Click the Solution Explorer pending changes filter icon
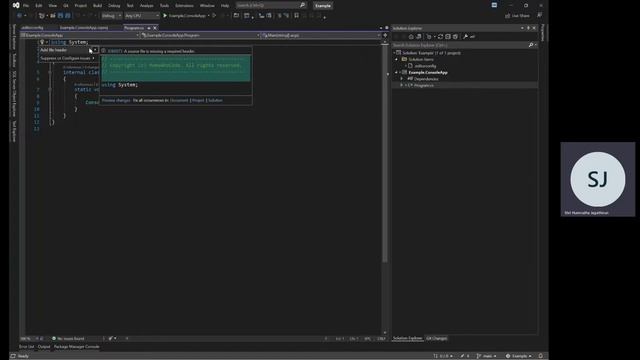 point(429,37)
